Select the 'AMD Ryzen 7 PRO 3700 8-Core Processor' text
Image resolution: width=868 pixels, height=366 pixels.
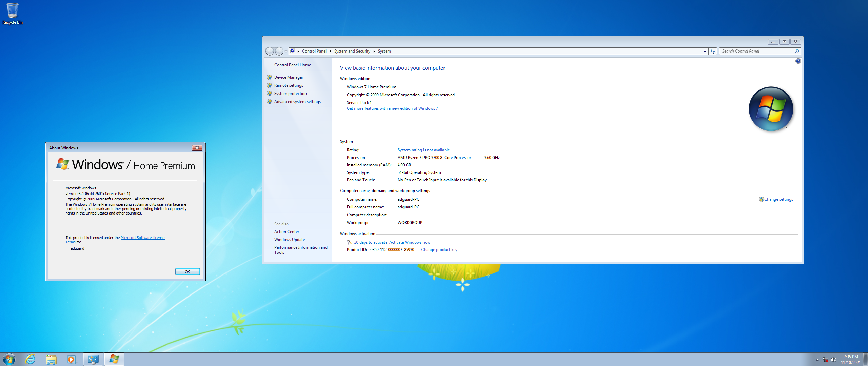pos(434,158)
